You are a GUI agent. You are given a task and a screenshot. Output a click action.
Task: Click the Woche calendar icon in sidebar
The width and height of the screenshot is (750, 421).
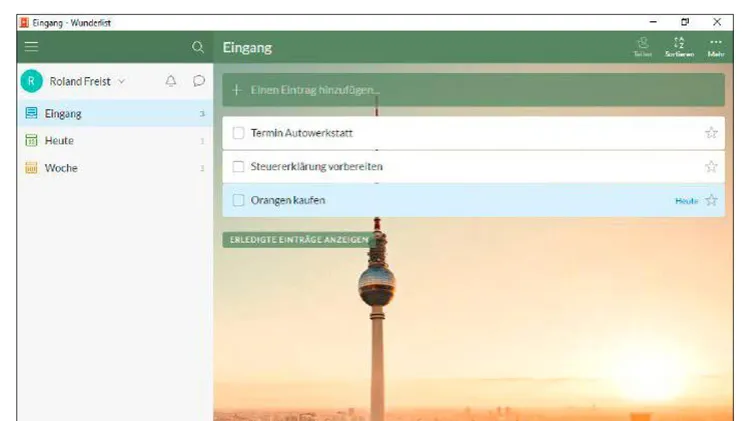31,167
